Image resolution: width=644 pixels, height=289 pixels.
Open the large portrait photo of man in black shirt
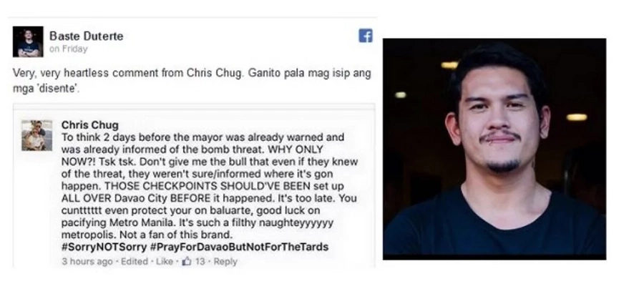click(494, 149)
